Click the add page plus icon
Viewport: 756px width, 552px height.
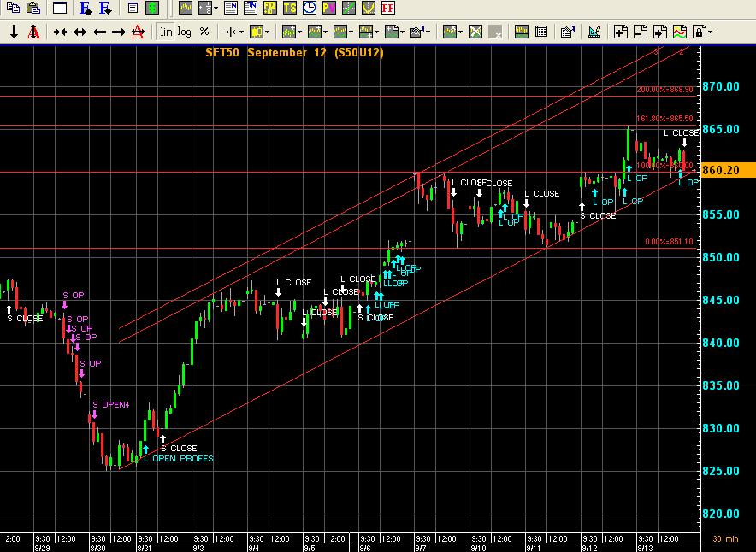click(x=620, y=32)
